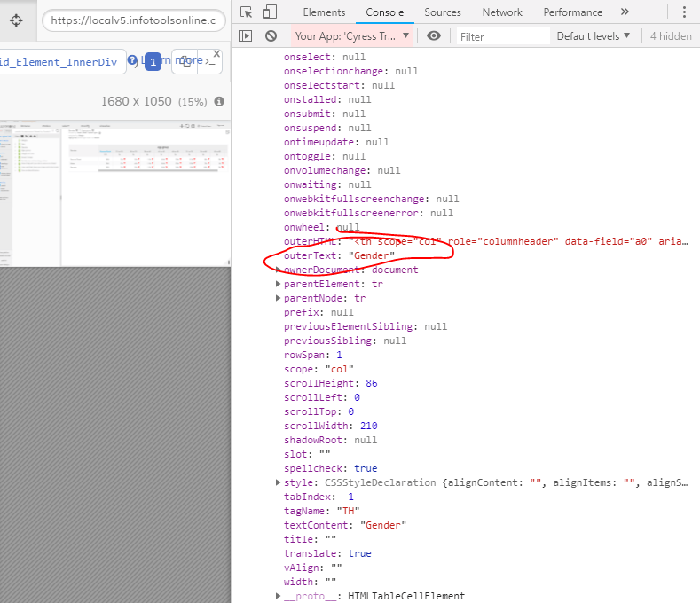Click the onsubmit: null row
Viewport: 700px width, 603px height.
pyautogui.click(x=325, y=114)
